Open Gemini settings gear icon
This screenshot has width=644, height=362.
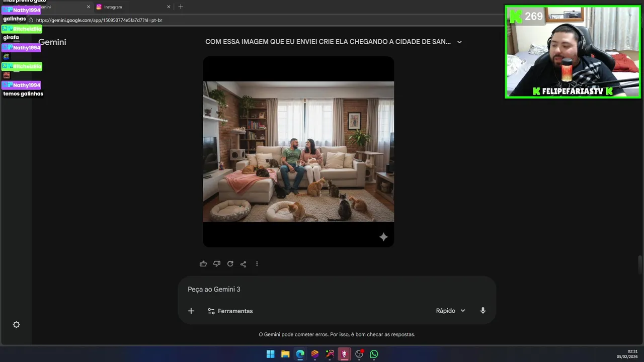point(16,325)
